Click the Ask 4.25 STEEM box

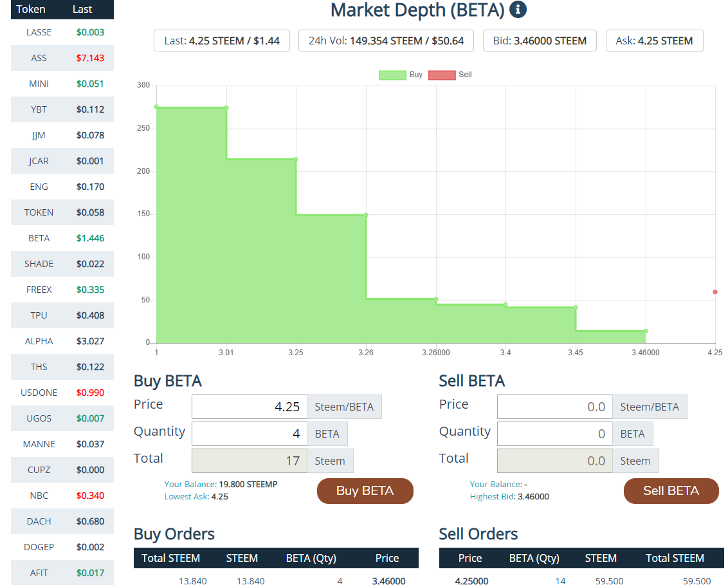[x=654, y=41]
